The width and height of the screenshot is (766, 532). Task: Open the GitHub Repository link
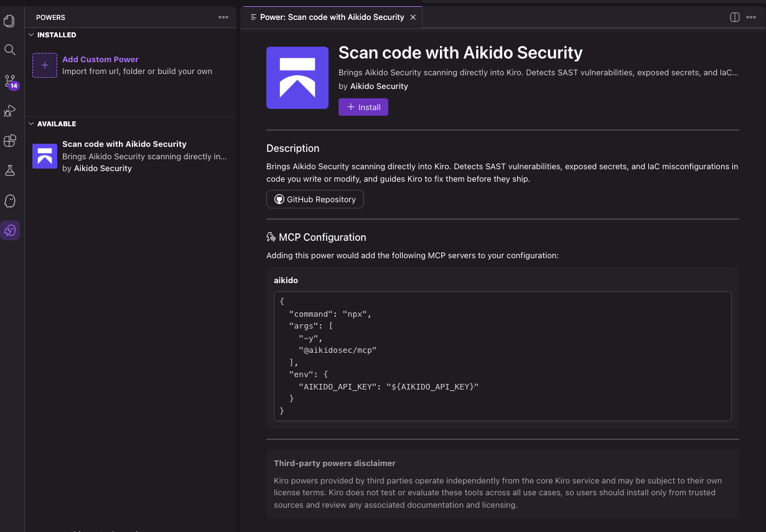coord(315,199)
